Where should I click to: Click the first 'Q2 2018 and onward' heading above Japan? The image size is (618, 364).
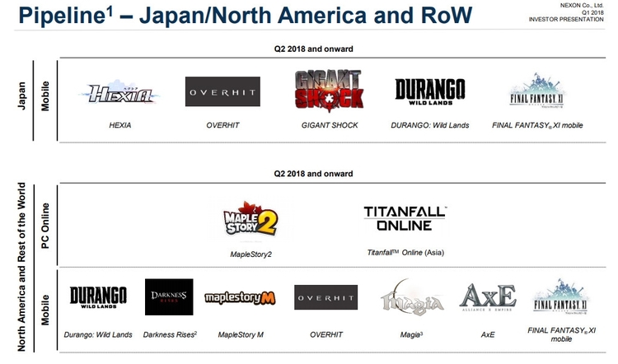point(313,49)
